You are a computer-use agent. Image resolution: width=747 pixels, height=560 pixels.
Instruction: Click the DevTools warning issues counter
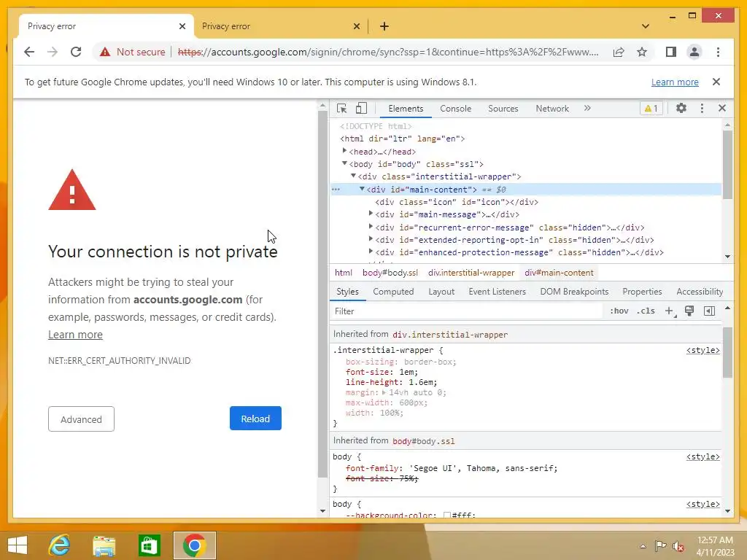651,109
